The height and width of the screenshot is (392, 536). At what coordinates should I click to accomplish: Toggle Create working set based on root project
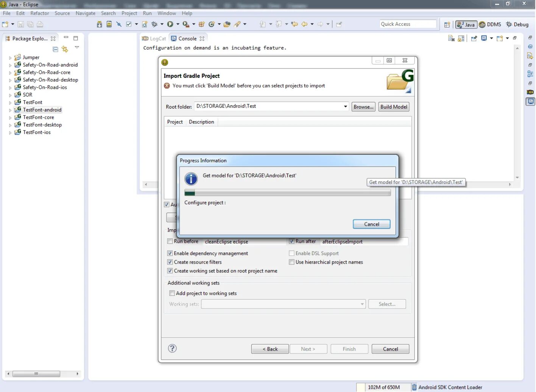pos(170,271)
